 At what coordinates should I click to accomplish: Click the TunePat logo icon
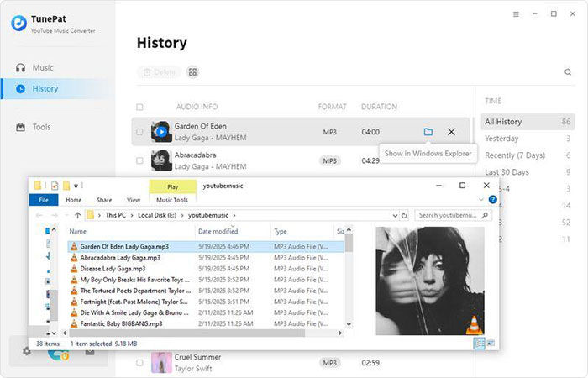click(x=18, y=24)
